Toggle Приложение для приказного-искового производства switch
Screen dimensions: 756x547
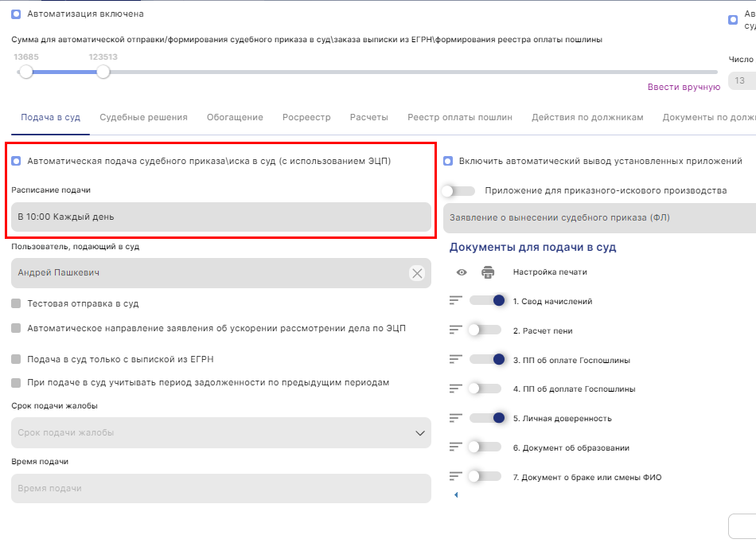point(460,191)
